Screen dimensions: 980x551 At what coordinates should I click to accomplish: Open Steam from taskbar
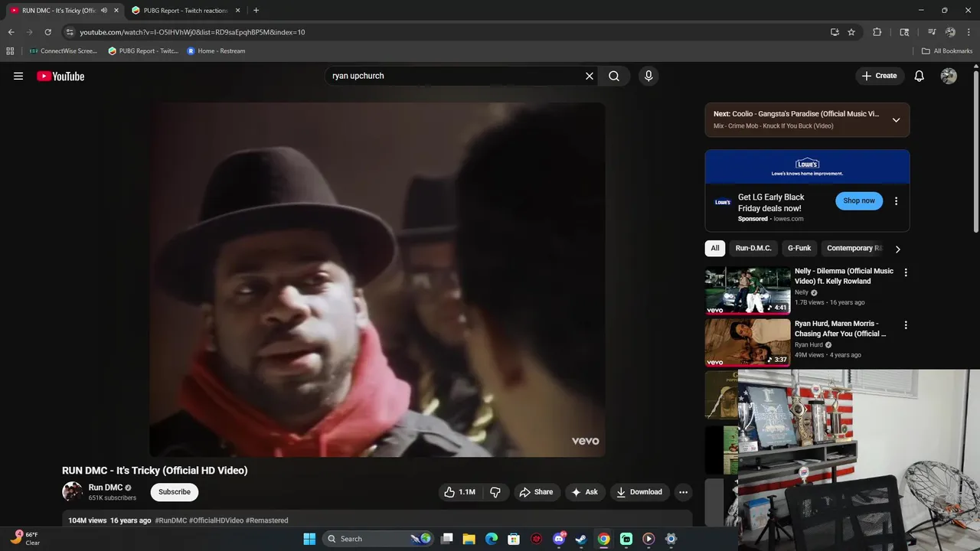581,539
